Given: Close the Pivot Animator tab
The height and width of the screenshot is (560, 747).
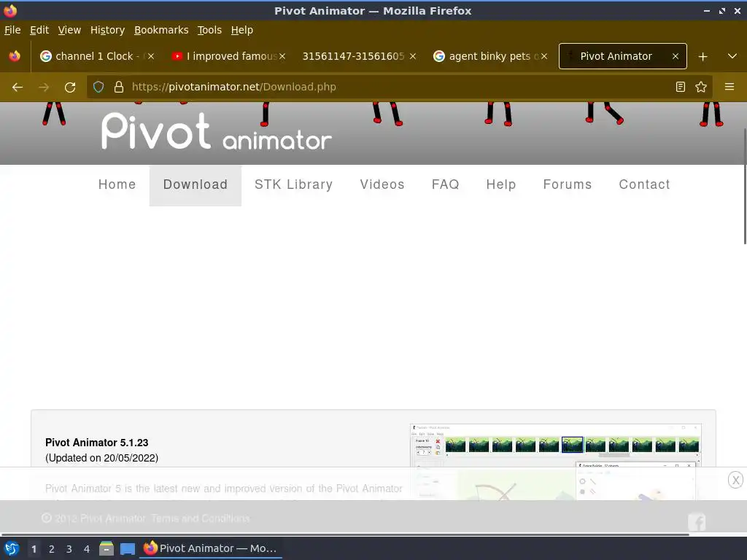Looking at the screenshot, I should 675,56.
